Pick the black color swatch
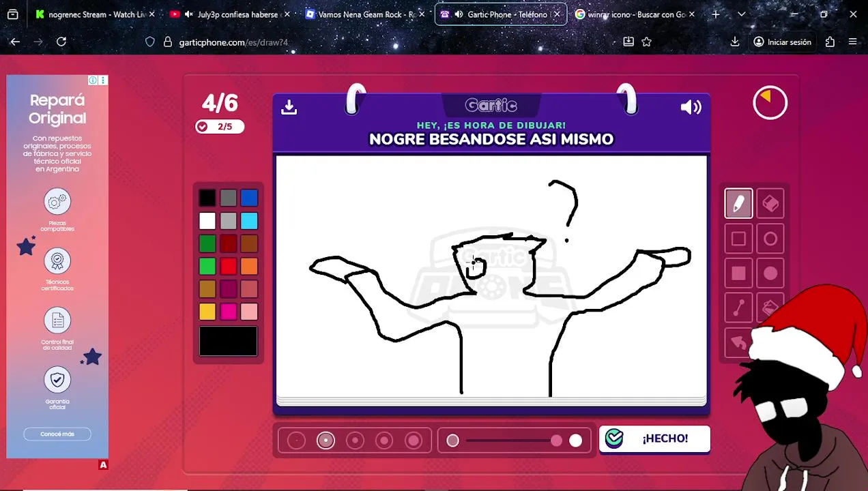Screen dimensions: 868x491 pos(207,198)
